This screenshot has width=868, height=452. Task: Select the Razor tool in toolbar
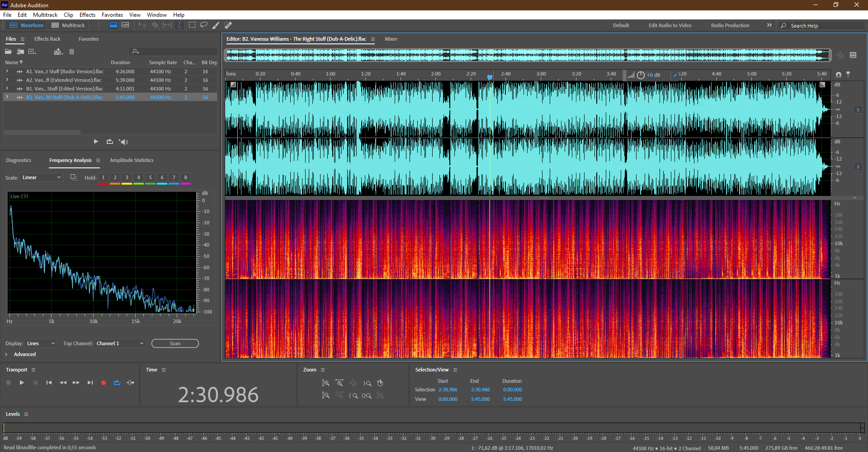click(x=155, y=25)
